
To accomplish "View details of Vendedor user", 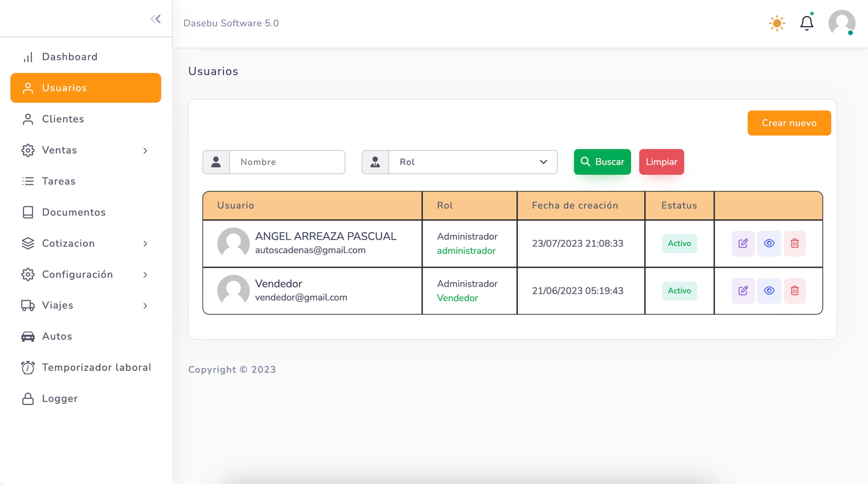I will 769,291.
